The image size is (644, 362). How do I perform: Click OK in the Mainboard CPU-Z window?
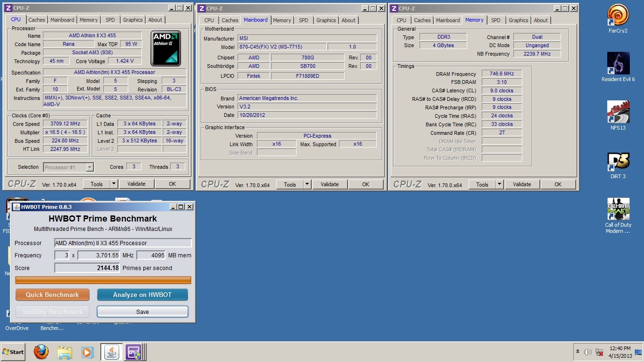click(365, 184)
